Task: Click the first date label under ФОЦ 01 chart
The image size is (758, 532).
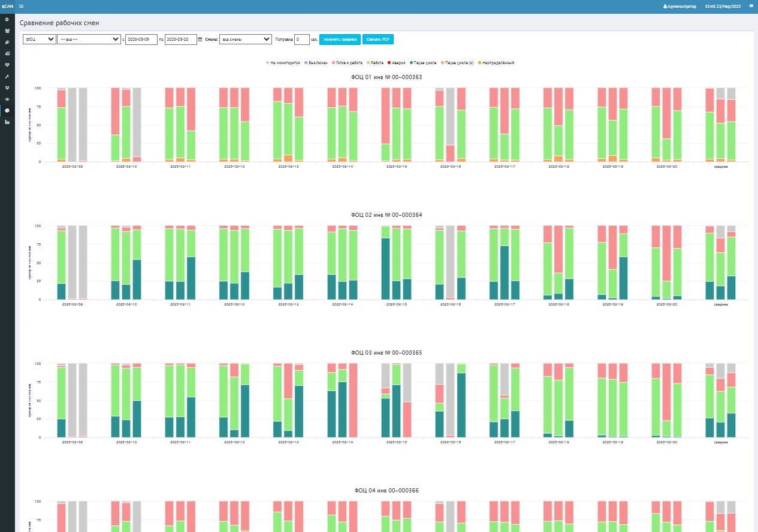Action: coord(72,167)
